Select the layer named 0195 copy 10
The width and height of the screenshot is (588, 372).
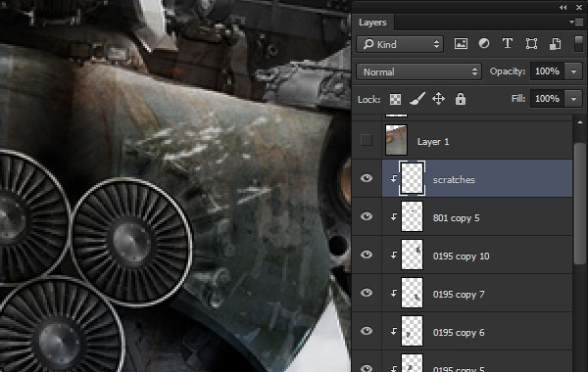461,256
